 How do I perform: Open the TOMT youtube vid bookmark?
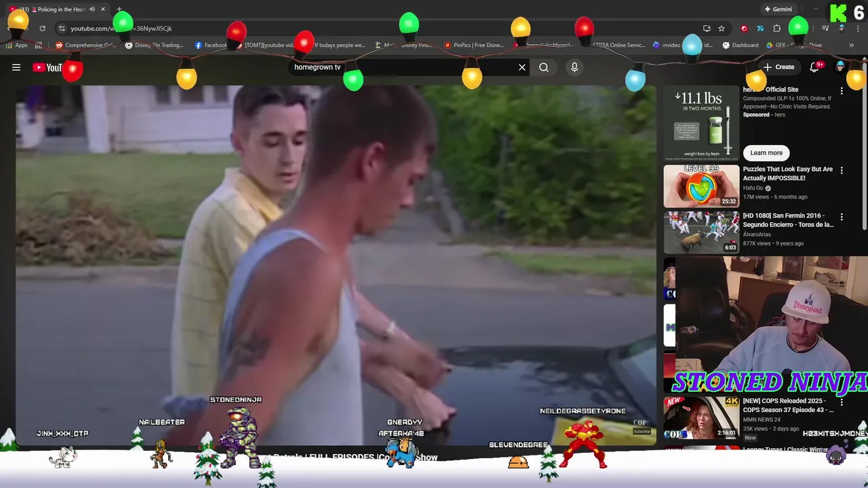(264, 45)
